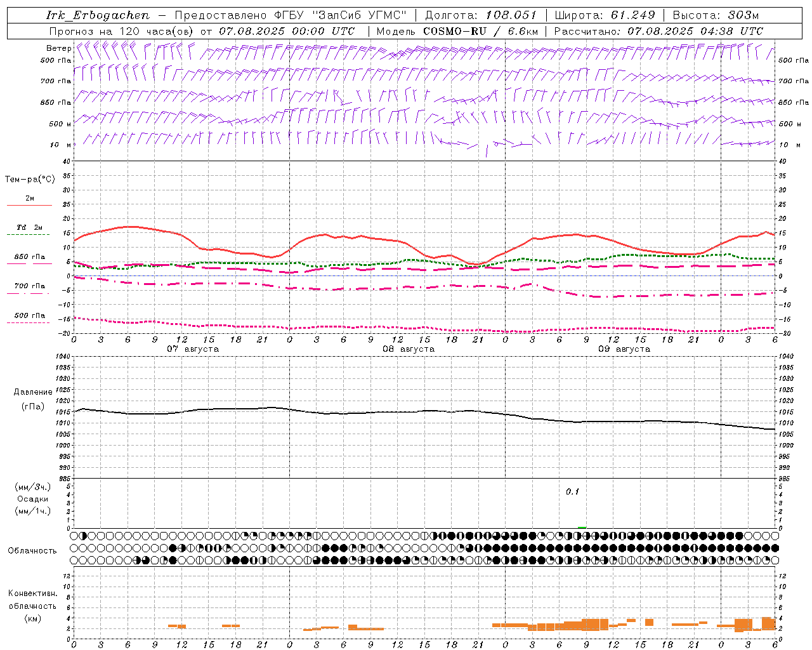This screenshot has width=812, height=650.
Task: Click the '(гПа)' unit label under Давление
Action: click(x=32, y=406)
